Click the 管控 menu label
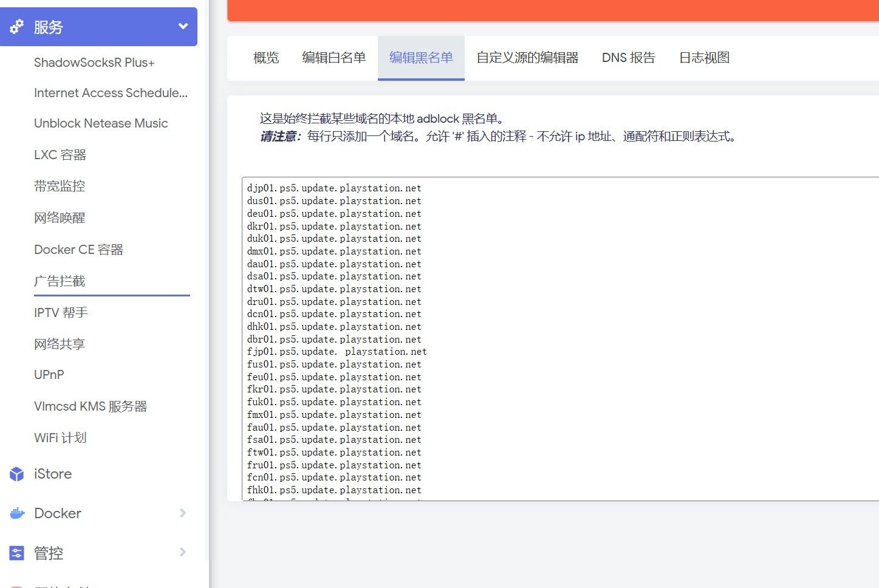This screenshot has height=588, width=879. point(49,553)
